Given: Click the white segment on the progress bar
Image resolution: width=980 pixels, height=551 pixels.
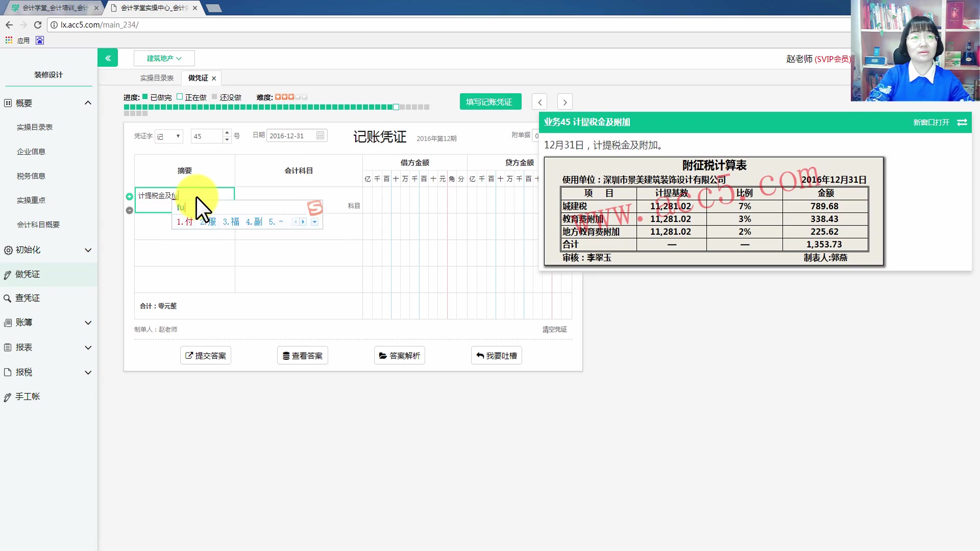Looking at the screenshot, I should tap(396, 107).
